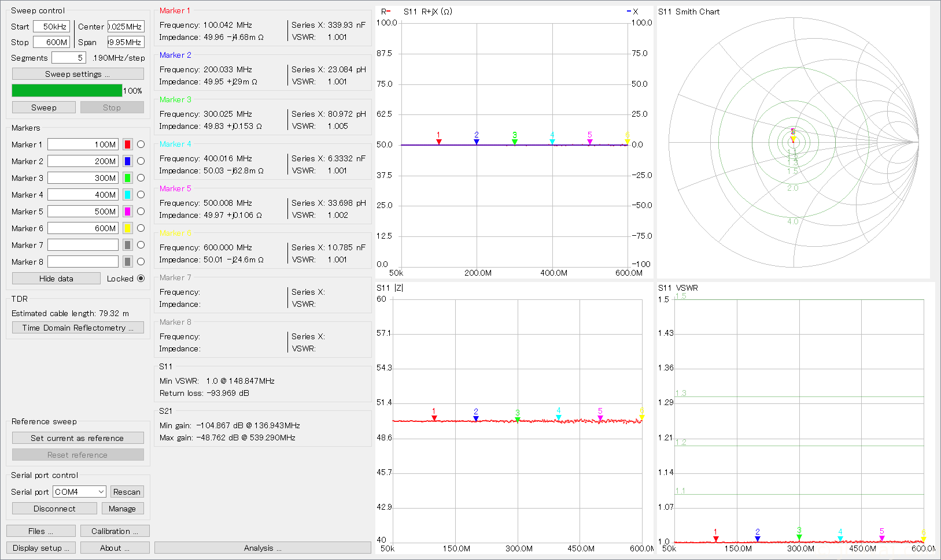Click the Segments count field
The image size is (941, 560).
click(x=69, y=58)
